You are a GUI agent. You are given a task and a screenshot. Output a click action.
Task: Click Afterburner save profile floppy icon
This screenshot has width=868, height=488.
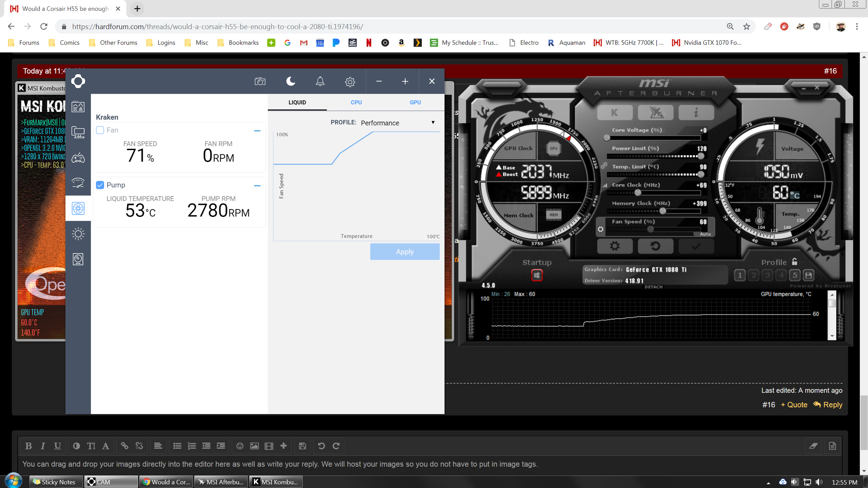pos(809,275)
